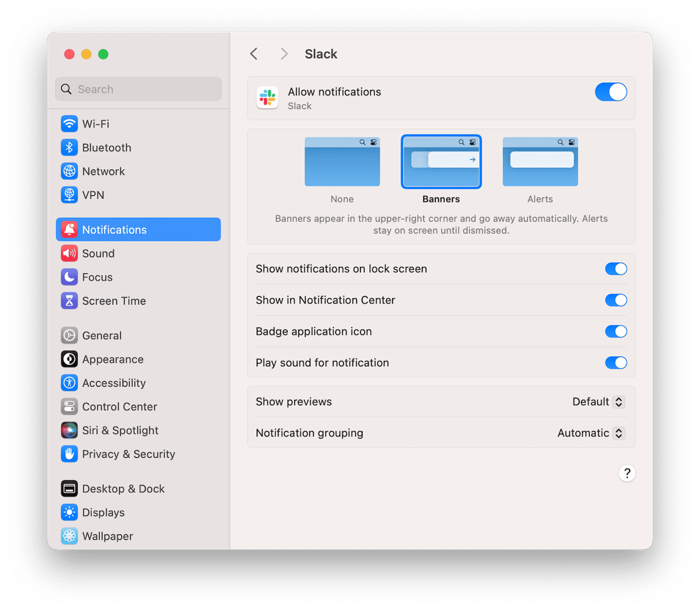Click the Wi-Fi icon in sidebar
Viewport: 700px width, 612px height.
coord(69,124)
